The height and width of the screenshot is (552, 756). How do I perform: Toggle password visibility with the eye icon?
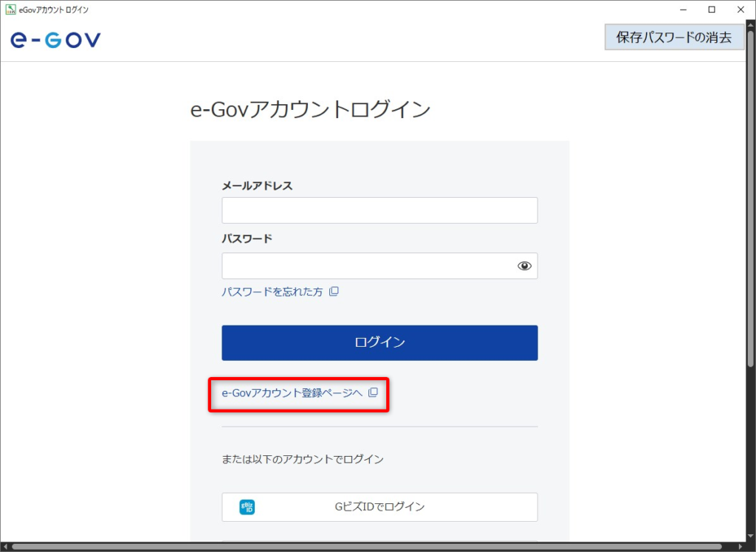[524, 266]
